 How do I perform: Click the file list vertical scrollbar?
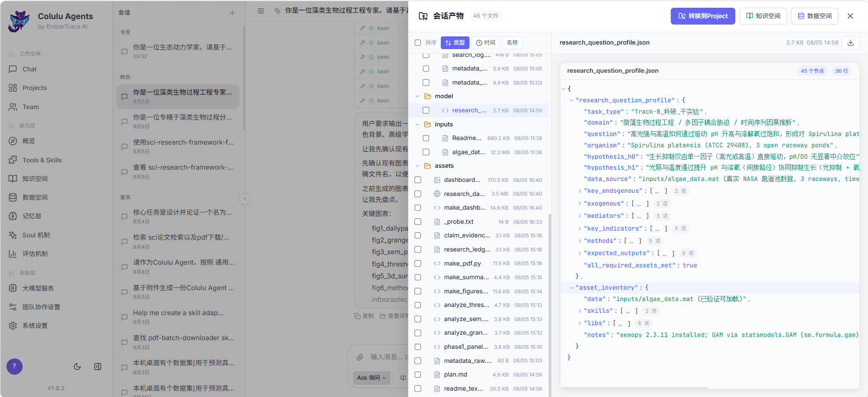click(x=550, y=305)
